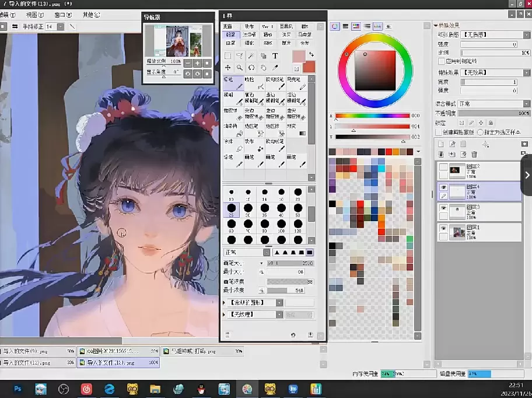Click the merge layer down icon
Screen dimensions: 532x398
pos(441,155)
